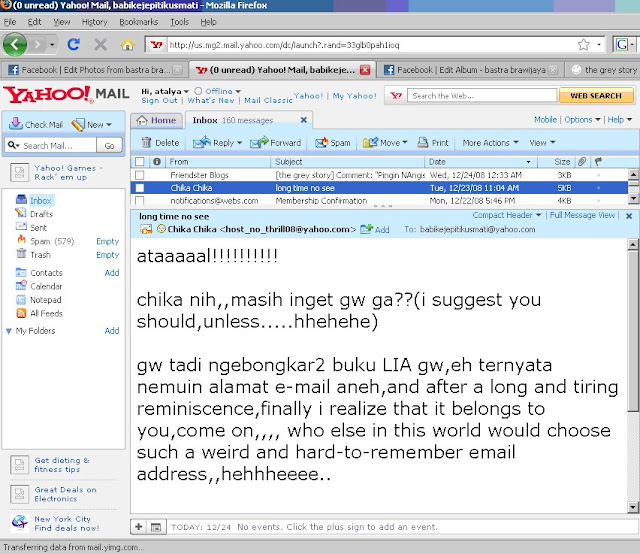
Task: Reload the page with the refresh icon
Action: pyautogui.click(x=74, y=44)
